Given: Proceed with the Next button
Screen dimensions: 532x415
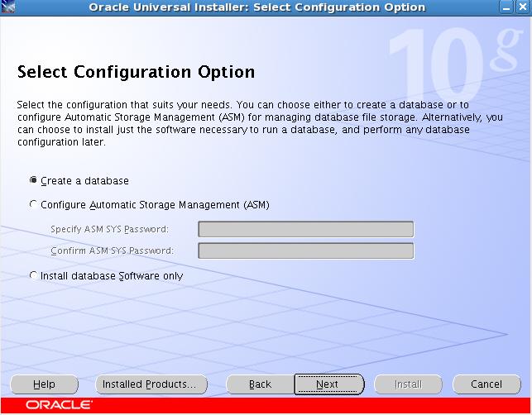Looking at the screenshot, I should (x=329, y=384).
